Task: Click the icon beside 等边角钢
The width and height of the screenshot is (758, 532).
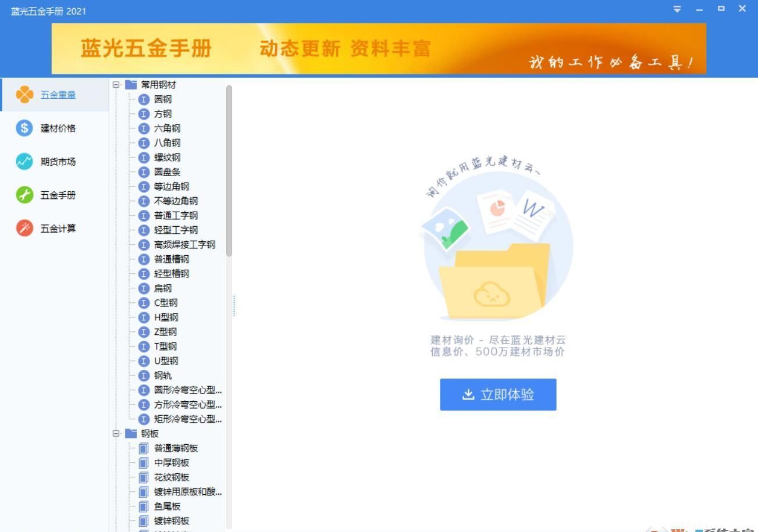Action: click(x=144, y=187)
